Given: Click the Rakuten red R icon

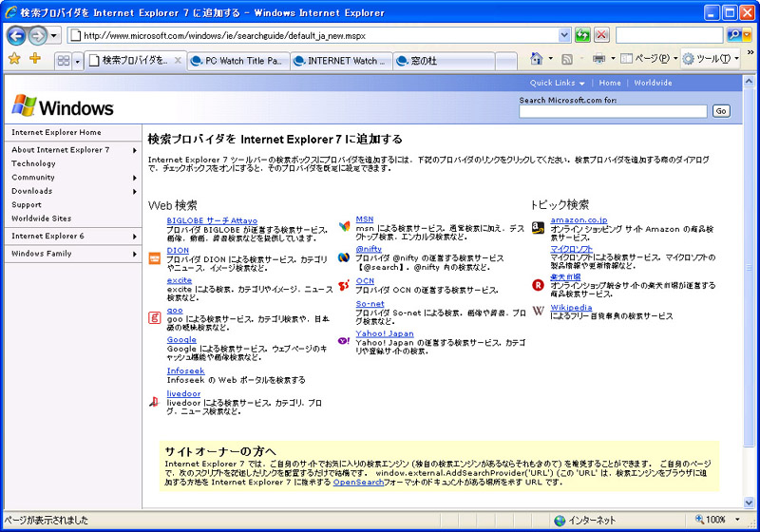Looking at the screenshot, I should [x=538, y=285].
